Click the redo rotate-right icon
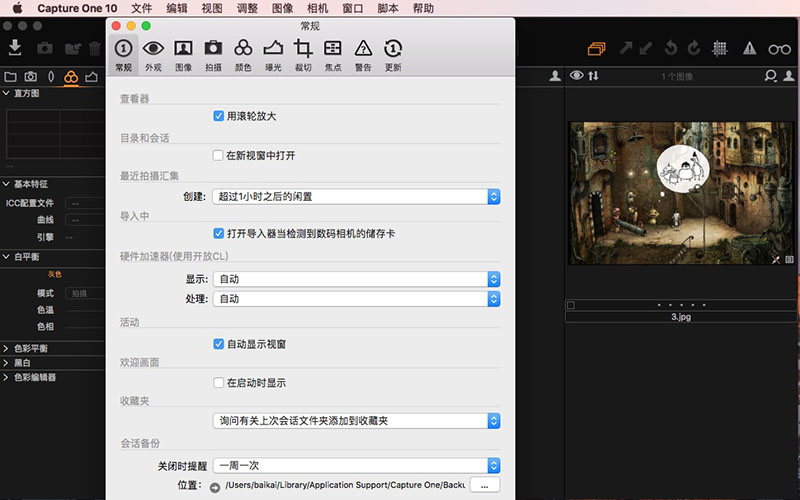The image size is (800, 500). [693, 48]
